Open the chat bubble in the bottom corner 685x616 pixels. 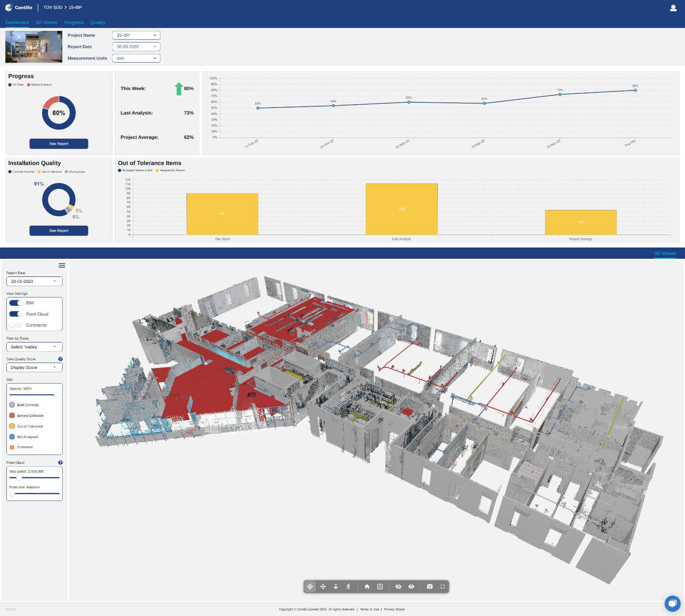click(672, 603)
